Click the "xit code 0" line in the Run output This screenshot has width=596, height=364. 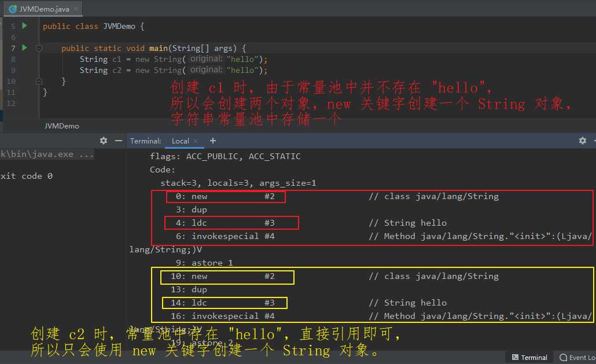tap(26, 176)
